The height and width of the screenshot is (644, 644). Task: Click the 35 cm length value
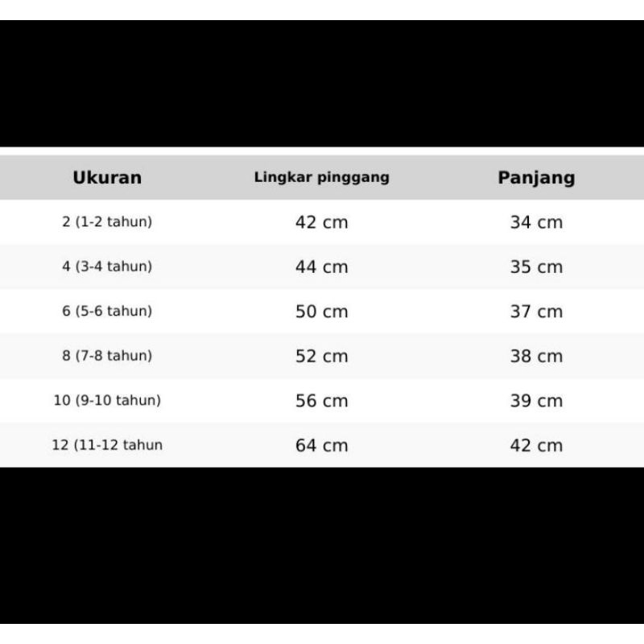[536, 266]
